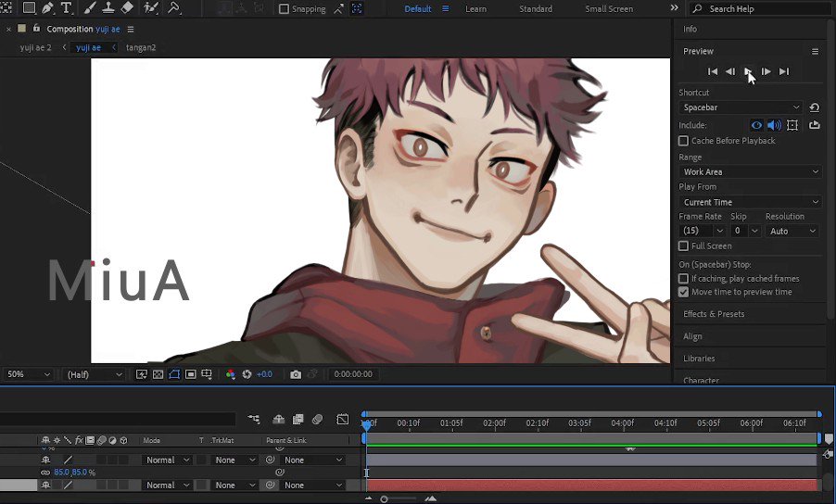Open the Graph Editor icon
836x504 pixels.
click(x=343, y=420)
